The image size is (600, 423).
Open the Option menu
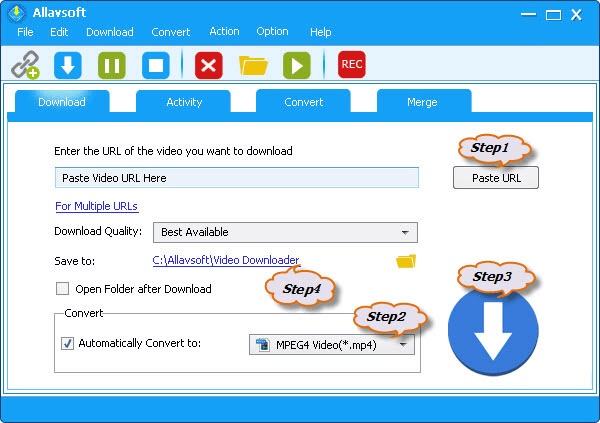point(272,31)
